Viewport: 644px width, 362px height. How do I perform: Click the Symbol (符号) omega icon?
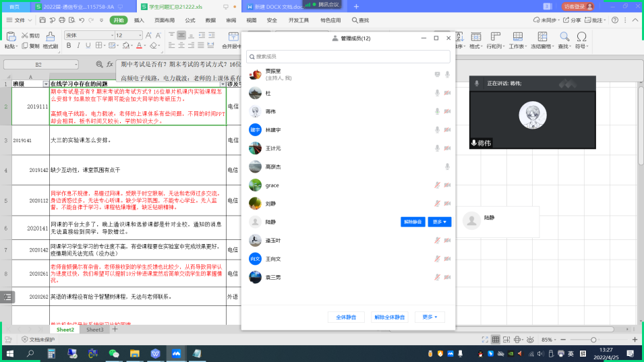click(x=581, y=36)
